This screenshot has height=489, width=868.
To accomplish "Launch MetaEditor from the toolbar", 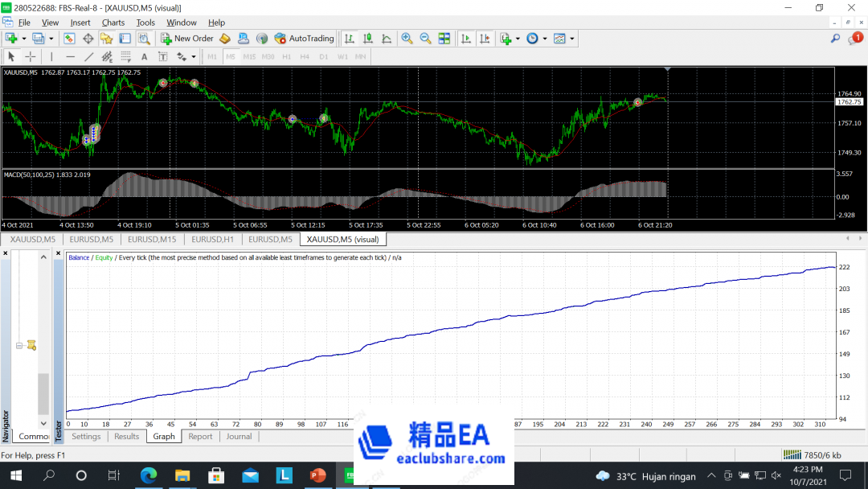I will click(225, 39).
